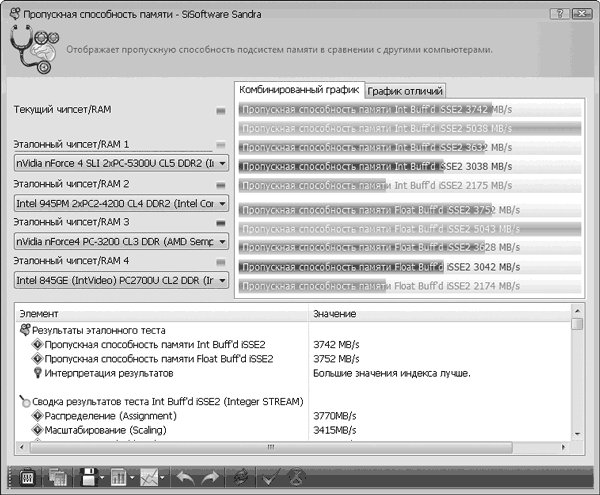Click the line graph toolbar icon
Screen dimensions: 600x495
click(149, 477)
